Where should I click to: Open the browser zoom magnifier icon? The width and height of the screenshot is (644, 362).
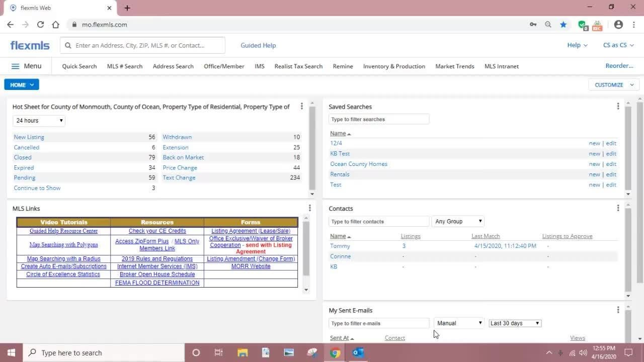tap(548, 24)
